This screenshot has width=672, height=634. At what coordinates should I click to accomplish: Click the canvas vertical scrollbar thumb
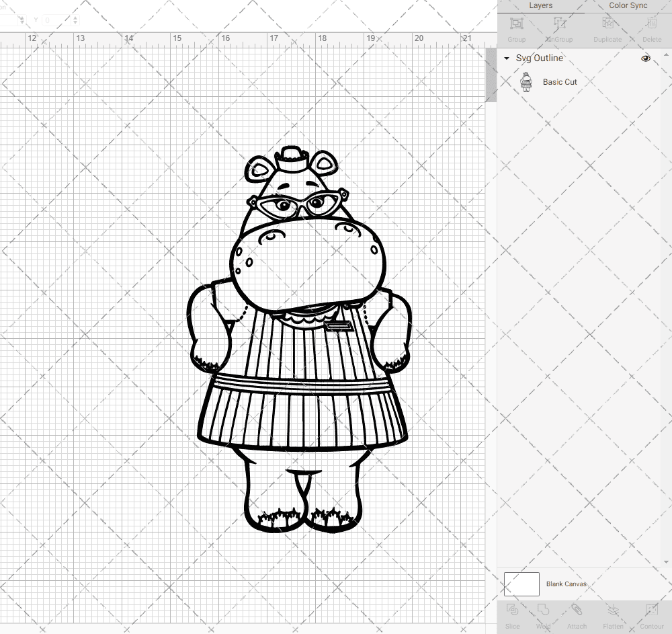click(491, 75)
